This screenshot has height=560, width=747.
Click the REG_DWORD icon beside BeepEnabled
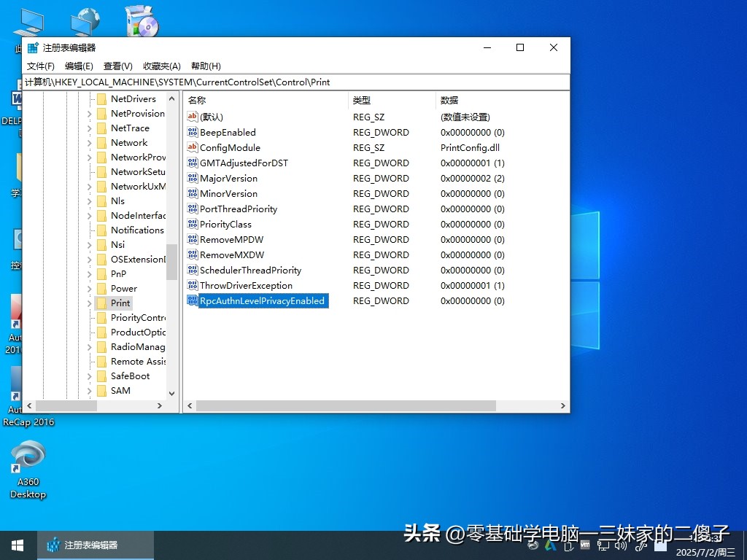pos(193,132)
